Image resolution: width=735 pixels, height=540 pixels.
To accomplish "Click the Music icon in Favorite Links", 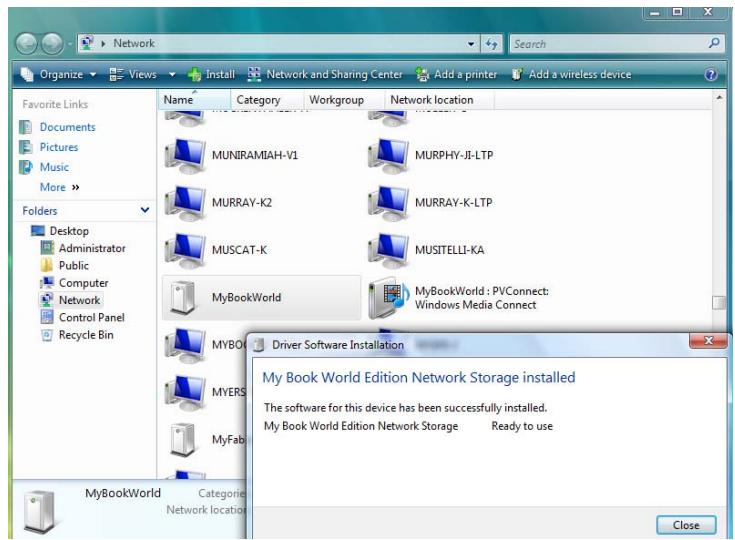I will [26, 167].
